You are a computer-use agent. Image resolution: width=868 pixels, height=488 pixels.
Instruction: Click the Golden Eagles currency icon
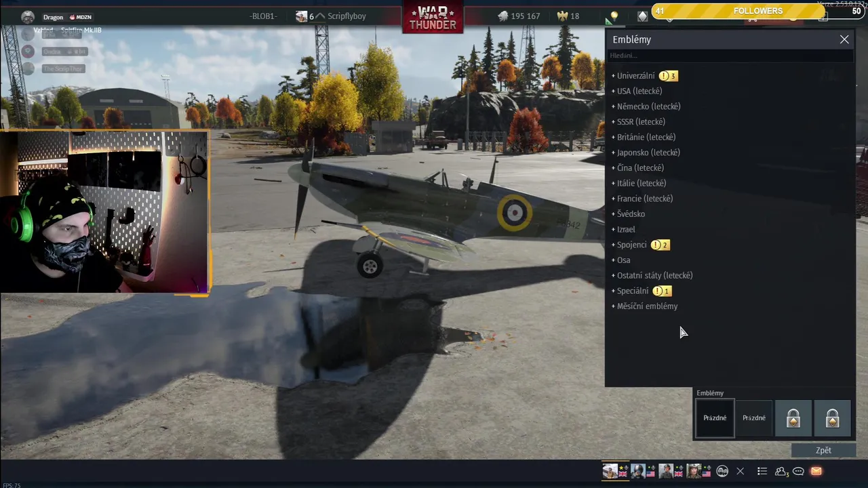(562, 16)
